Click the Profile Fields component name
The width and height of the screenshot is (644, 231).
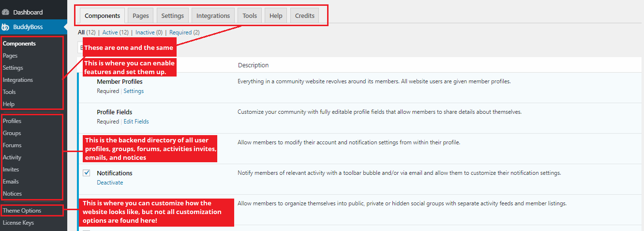[115, 112]
